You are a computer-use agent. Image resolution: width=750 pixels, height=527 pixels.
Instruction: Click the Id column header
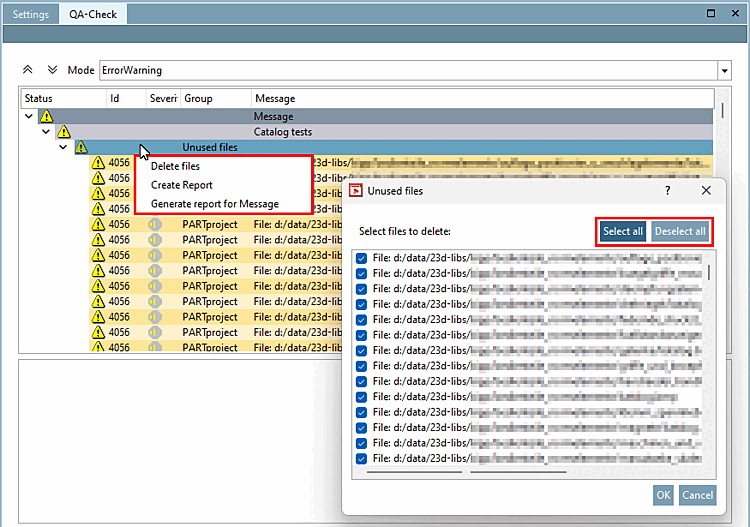coord(126,99)
